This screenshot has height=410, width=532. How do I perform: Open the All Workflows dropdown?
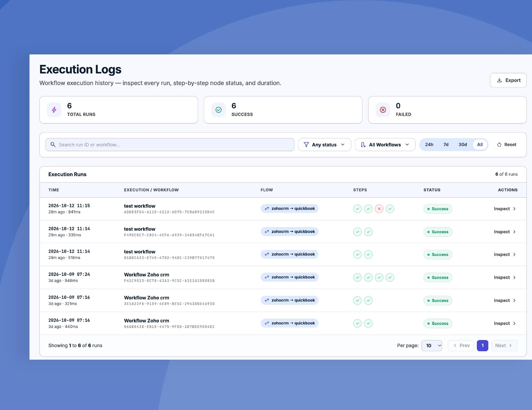pos(385,145)
